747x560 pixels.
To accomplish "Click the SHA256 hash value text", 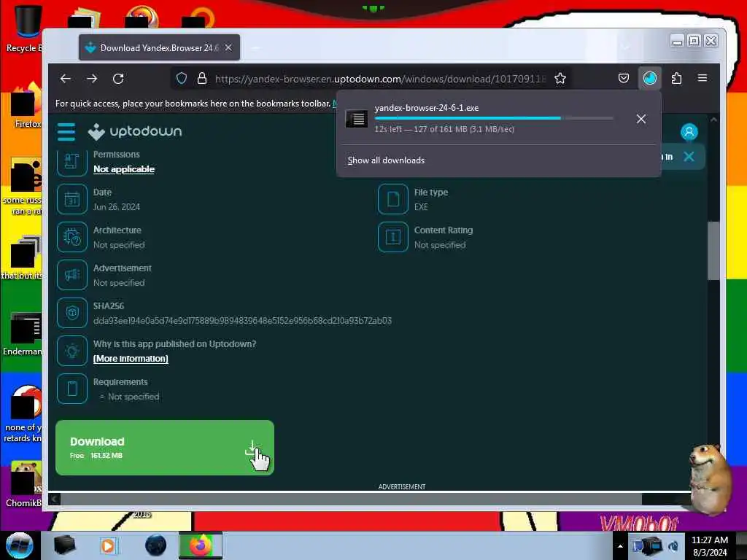I will click(x=242, y=321).
